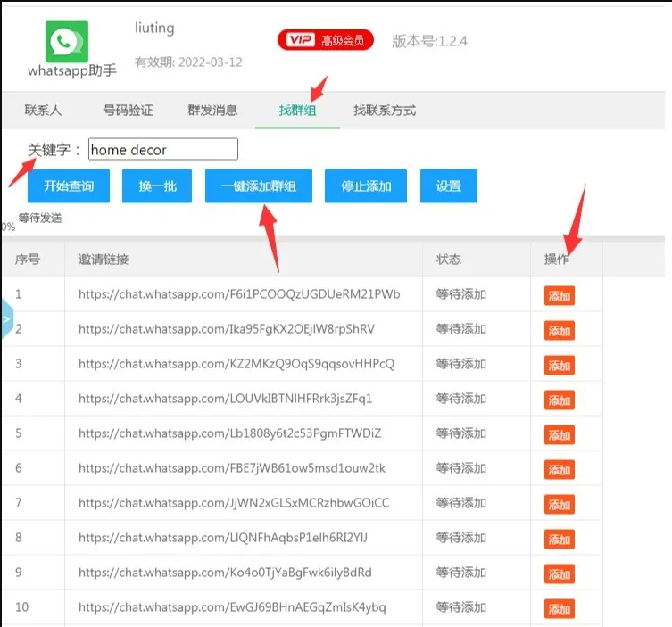Click 添加 for invite link row 8
The width and height of the screenshot is (672, 627).
point(560,540)
